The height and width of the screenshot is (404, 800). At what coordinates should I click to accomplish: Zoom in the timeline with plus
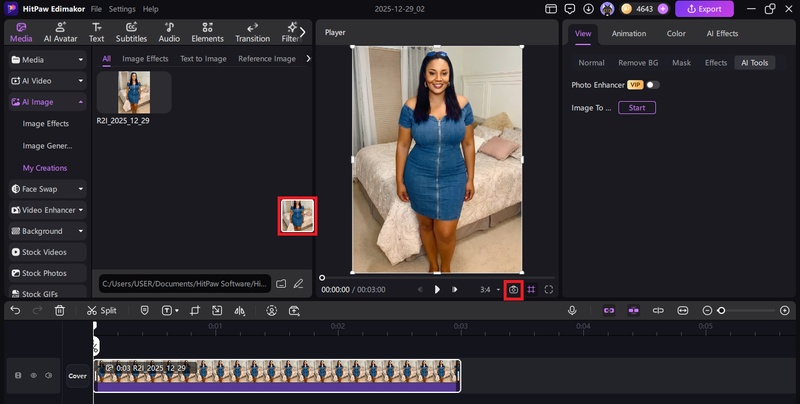(785, 310)
